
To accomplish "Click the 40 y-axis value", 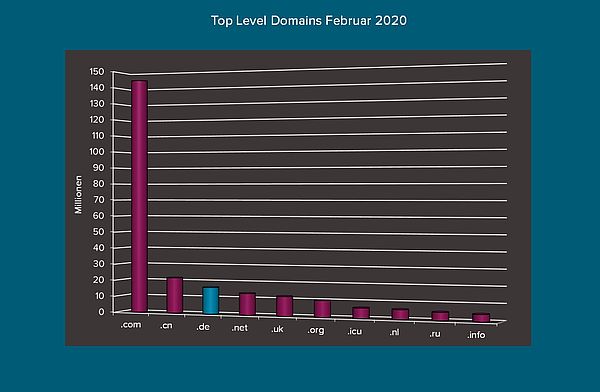I will tap(99, 248).
